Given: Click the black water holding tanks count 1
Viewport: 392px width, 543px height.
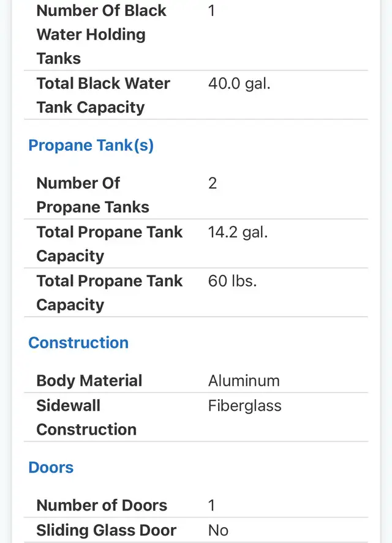Looking at the screenshot, I should [211, 11].
